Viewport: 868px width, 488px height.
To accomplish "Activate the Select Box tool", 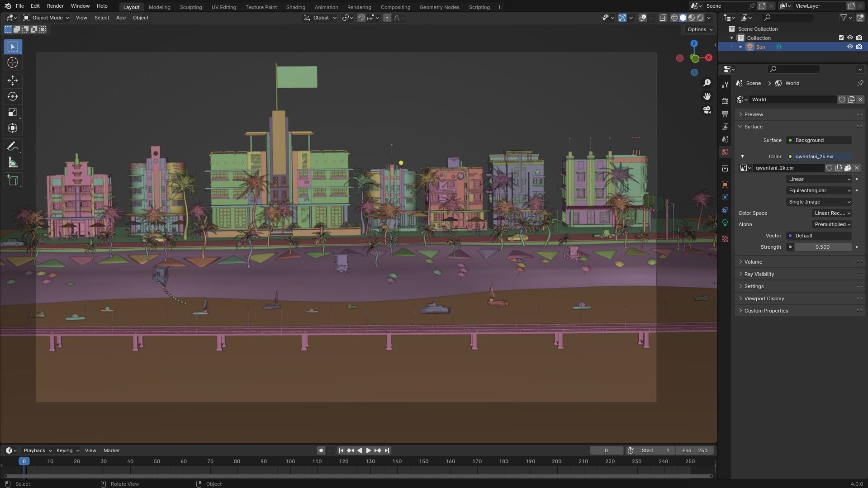I will click(13, 47).
